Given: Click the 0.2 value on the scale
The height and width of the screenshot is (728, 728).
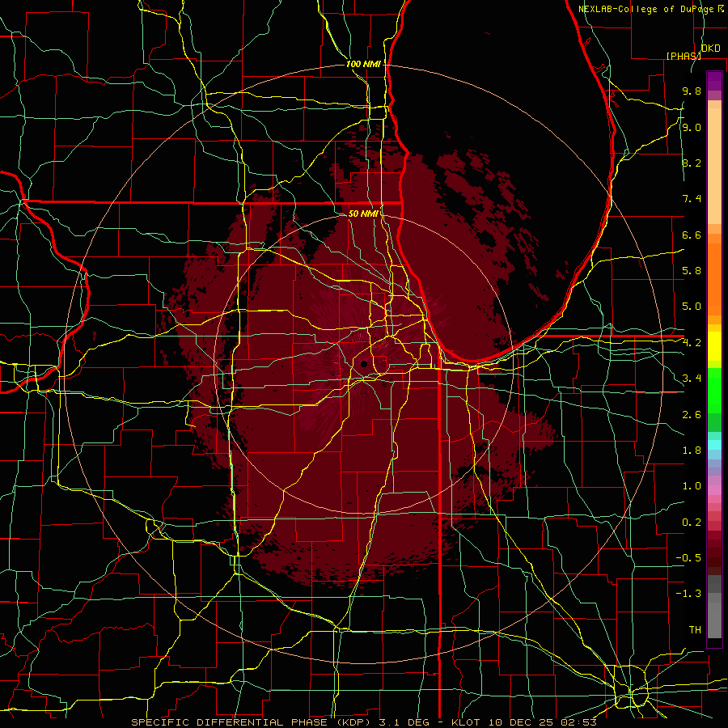Looking at the screenshot, I should click(692, 523).
